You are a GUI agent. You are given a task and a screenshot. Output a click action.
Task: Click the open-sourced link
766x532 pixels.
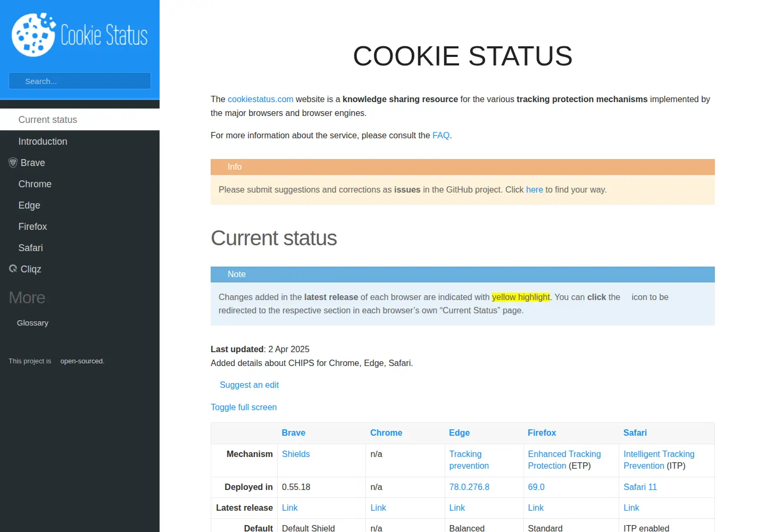(82, 361)
